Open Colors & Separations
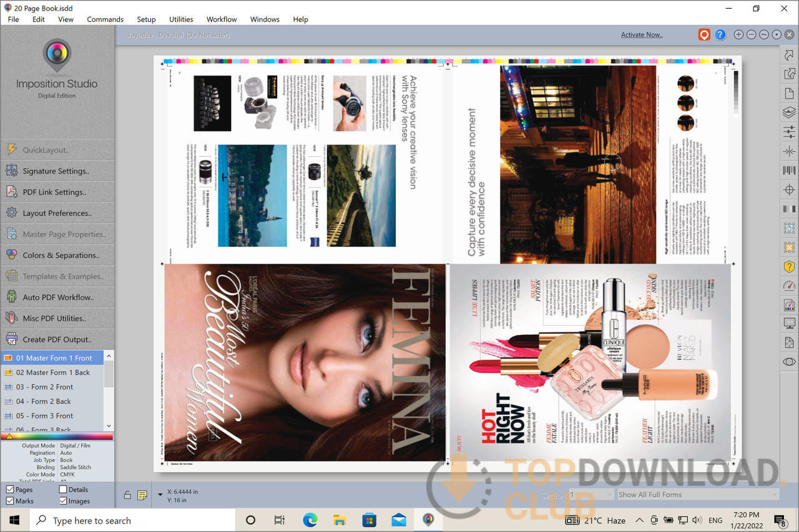 pos(57,255)
